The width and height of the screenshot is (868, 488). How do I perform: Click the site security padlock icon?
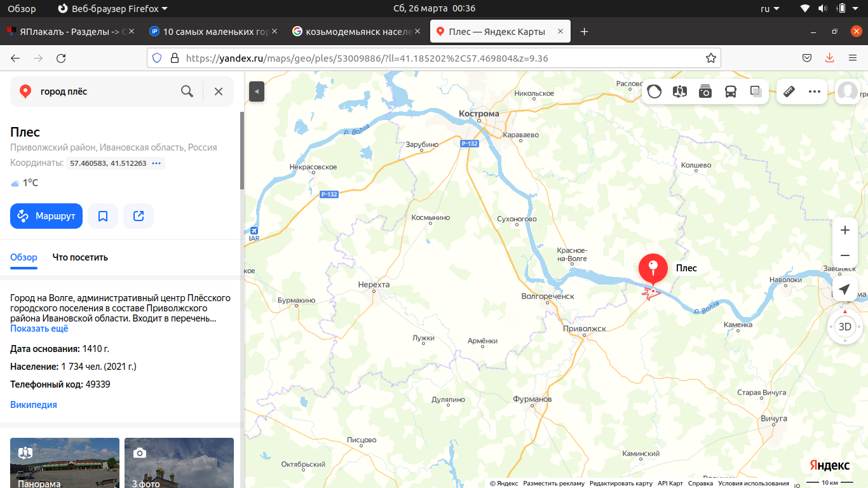pos(174,58)
